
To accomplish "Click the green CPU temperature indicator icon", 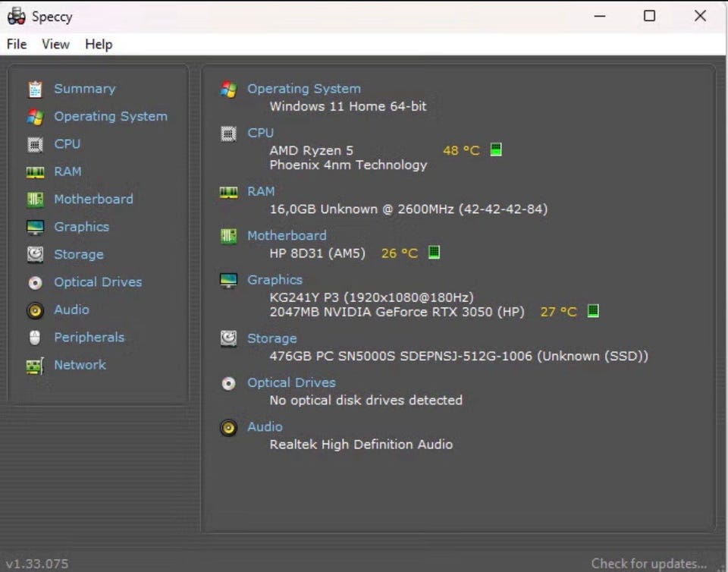I will pos(496,150).
